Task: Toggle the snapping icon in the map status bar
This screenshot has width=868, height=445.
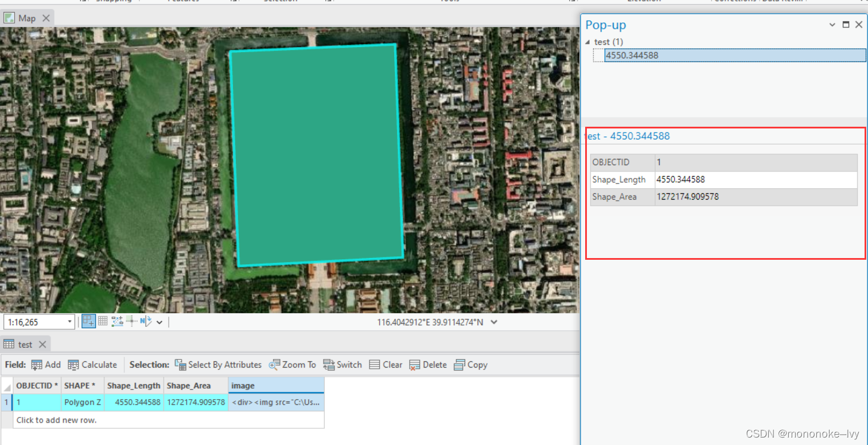Action: 88,321
